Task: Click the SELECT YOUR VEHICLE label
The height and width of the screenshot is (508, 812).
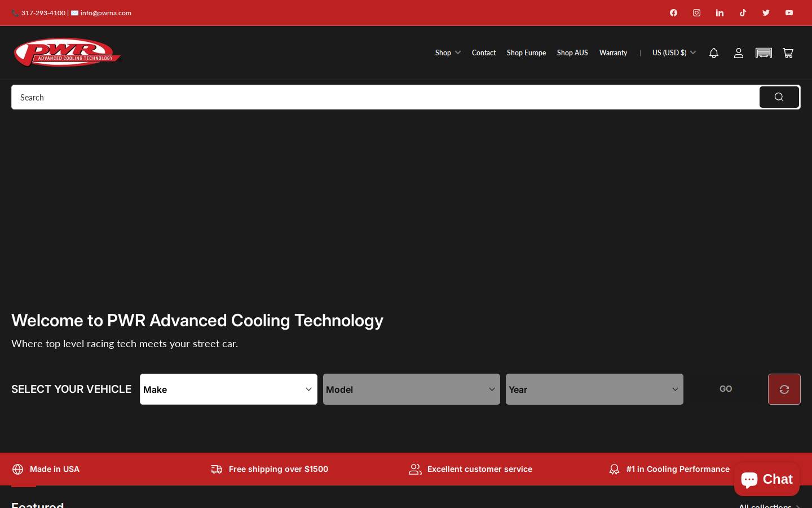Action: [71, 389]
